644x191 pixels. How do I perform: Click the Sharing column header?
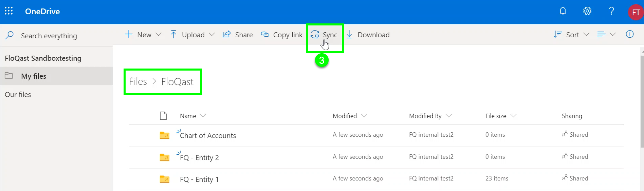click(x=572, y=116)
